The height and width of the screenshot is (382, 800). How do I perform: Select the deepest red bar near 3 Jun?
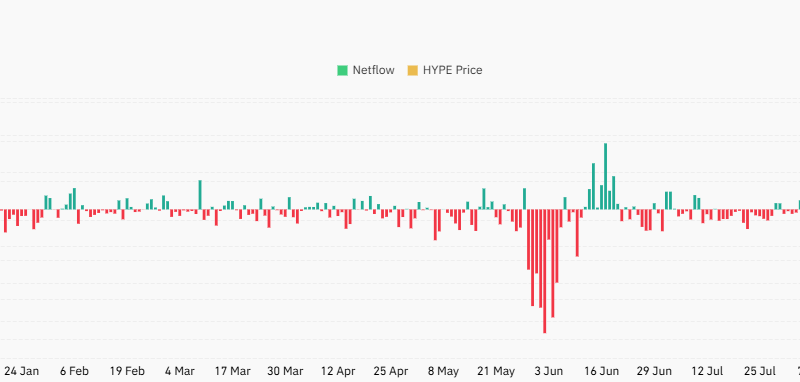click(x=544, y=271)
